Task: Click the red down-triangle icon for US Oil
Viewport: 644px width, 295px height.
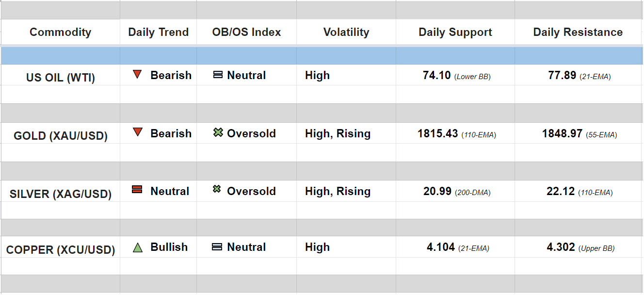Action: click(137, 75)
